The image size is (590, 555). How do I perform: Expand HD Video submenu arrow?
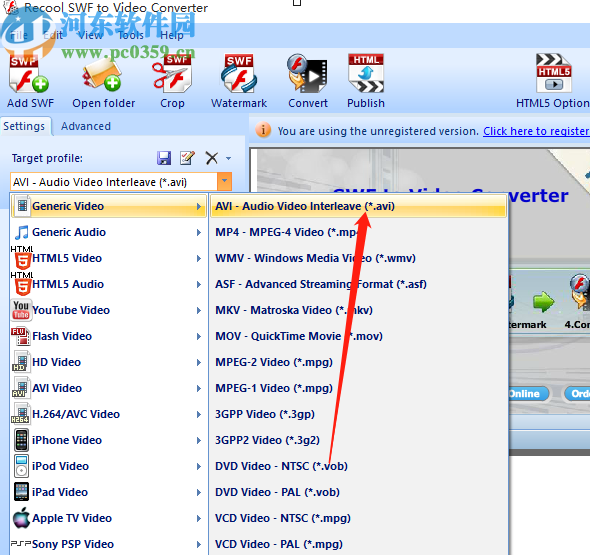(x=199, y=362)
